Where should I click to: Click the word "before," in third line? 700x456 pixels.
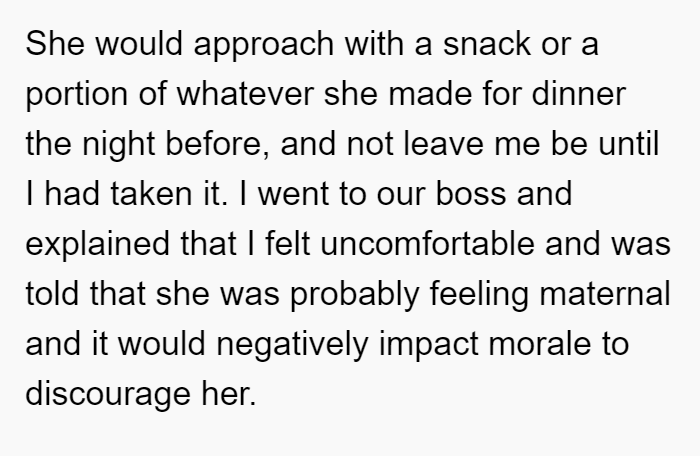click(x=218, y=145)
